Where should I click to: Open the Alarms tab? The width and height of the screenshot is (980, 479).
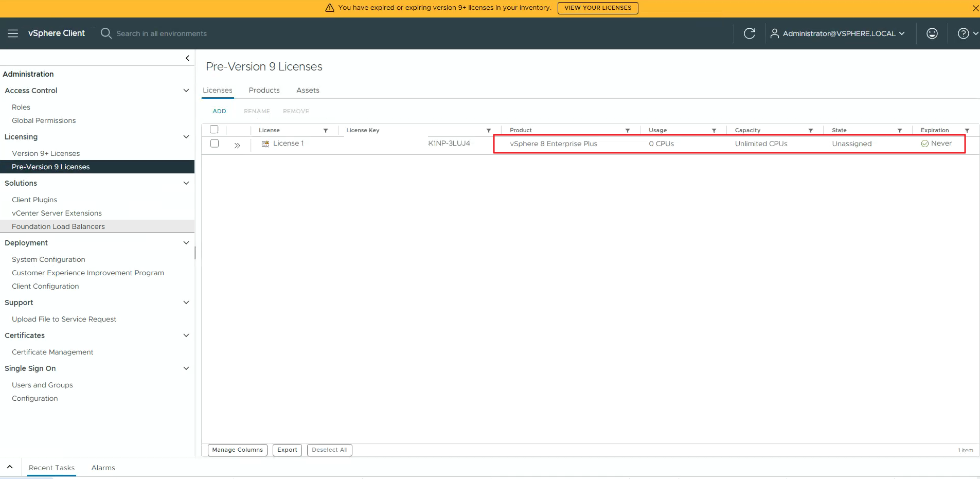tap(103, 468)
